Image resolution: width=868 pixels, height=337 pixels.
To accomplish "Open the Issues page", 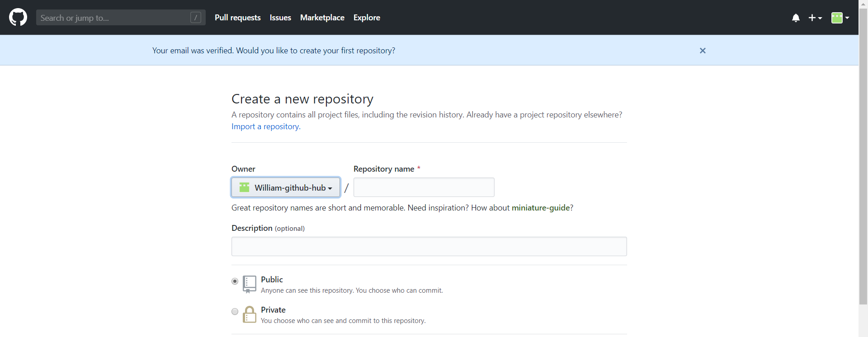I will pyautogui.click(x=280, y=18).
